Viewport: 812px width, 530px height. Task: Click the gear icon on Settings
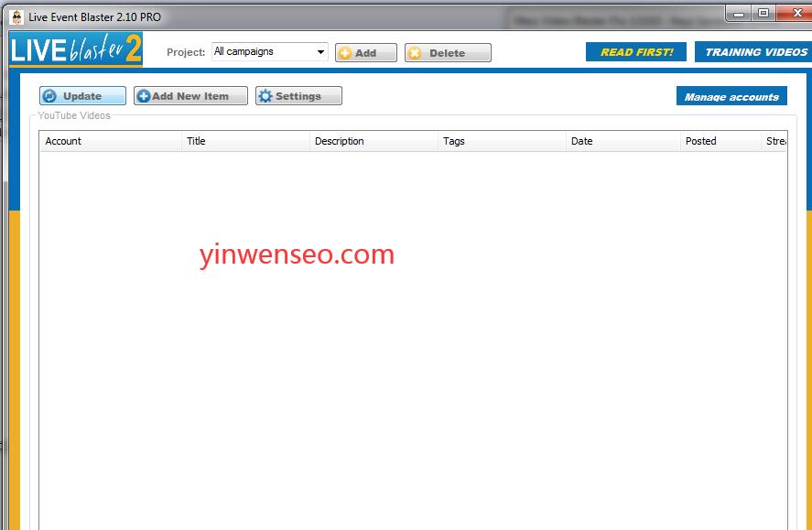(x=265, y=96)
